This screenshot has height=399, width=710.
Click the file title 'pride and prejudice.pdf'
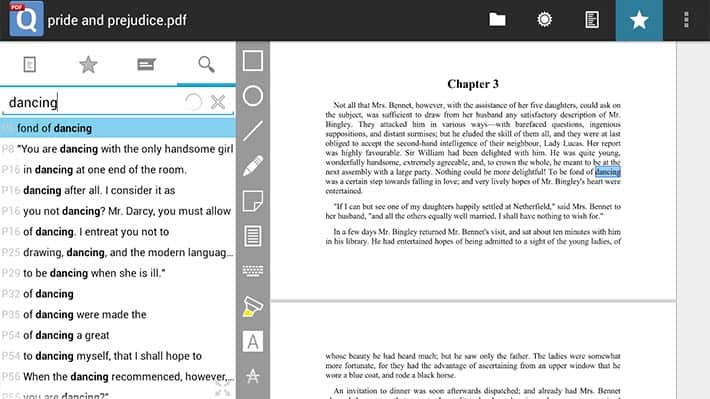(x=117, y=20)
